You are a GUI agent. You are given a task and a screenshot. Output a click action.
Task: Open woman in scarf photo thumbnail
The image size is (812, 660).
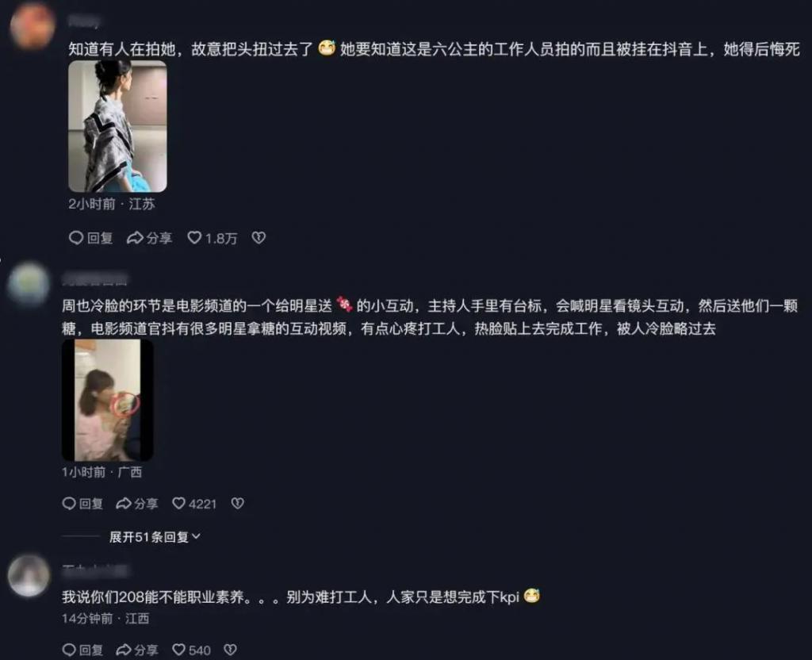click(x=117, y=126)
